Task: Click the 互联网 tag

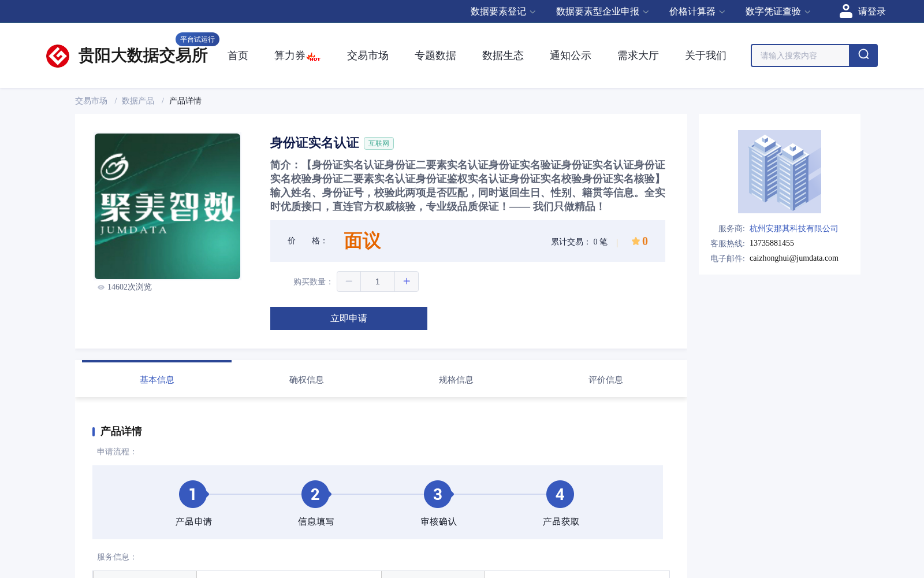Action: tap(379, 143)
